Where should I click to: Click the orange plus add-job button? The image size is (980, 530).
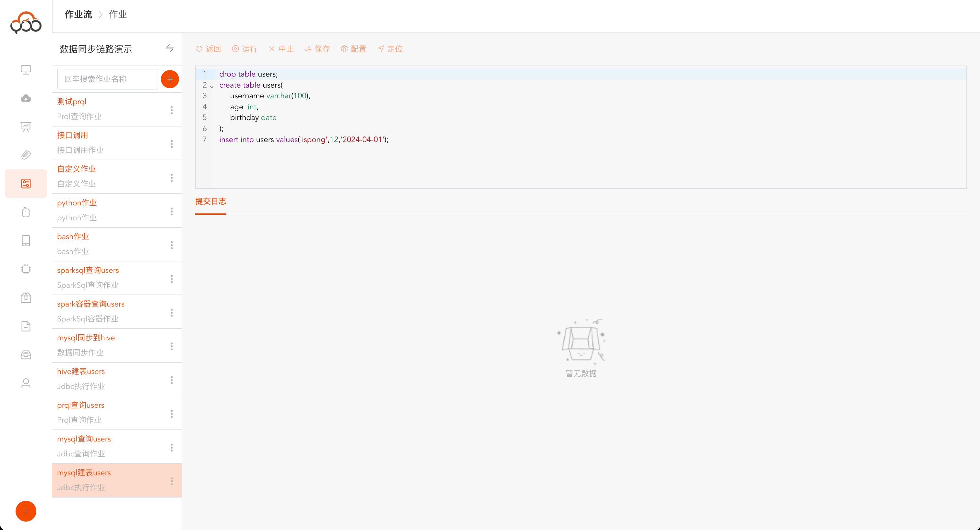click(170, 79)
